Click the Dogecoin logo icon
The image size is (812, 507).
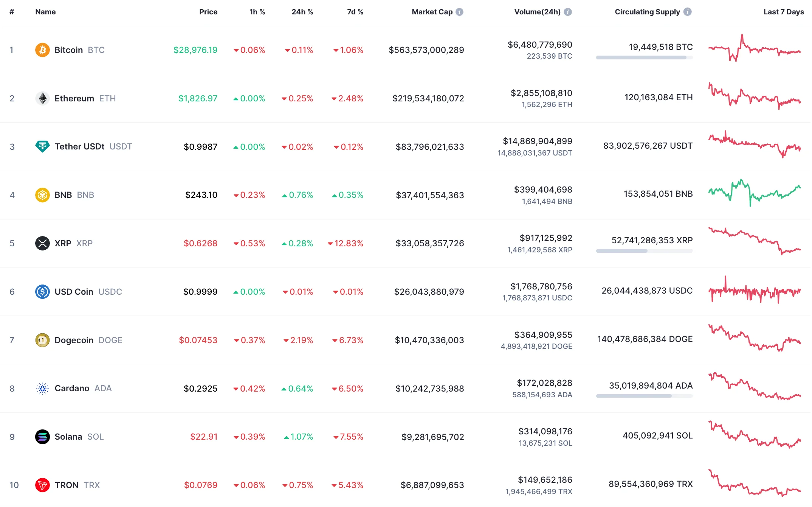[x=42, y=340]
